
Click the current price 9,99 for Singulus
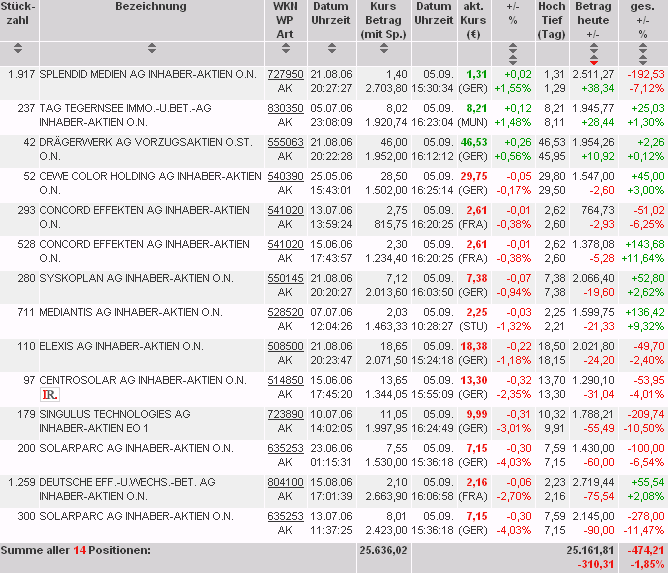476,415
